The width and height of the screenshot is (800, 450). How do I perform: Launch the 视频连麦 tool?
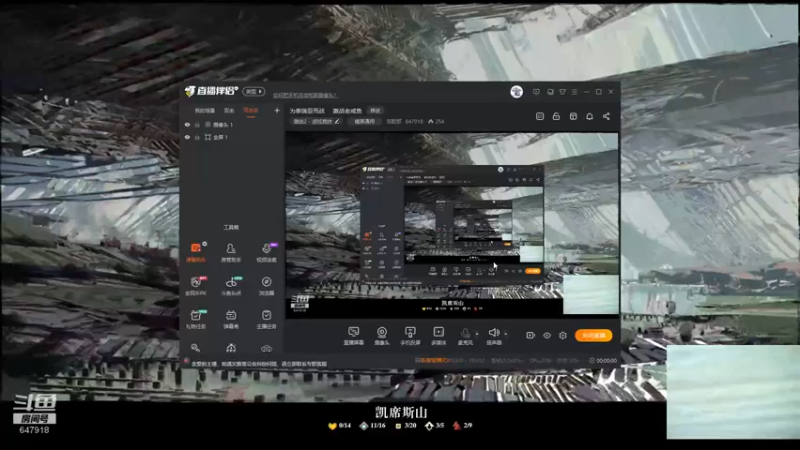tap(266, 252)
